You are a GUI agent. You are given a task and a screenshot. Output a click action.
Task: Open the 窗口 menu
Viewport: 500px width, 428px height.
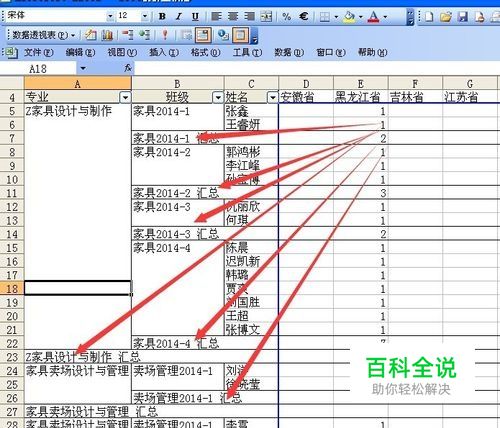331,52
